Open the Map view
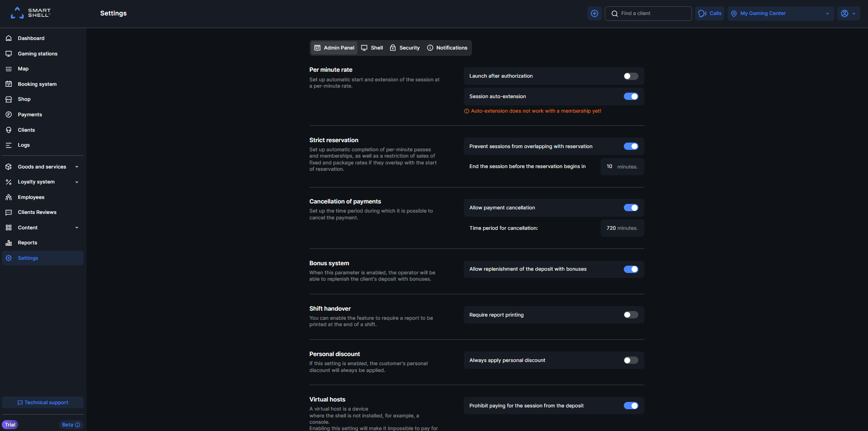The width and height of the screenshot is (868, 431). [23, 69]
